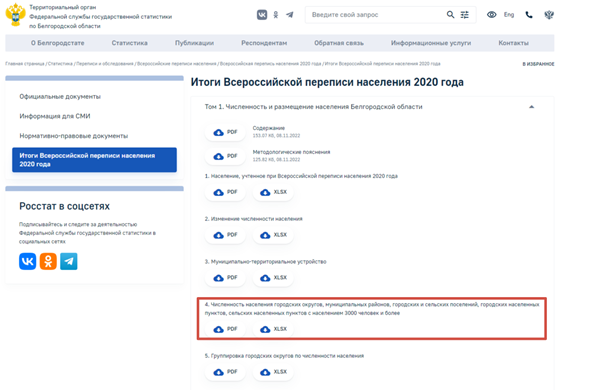The height and width of the screenshot is (390, 597).
Task: Go to 'Переписи и обследования' breadcrumb
Action: (x=105, y=64)
